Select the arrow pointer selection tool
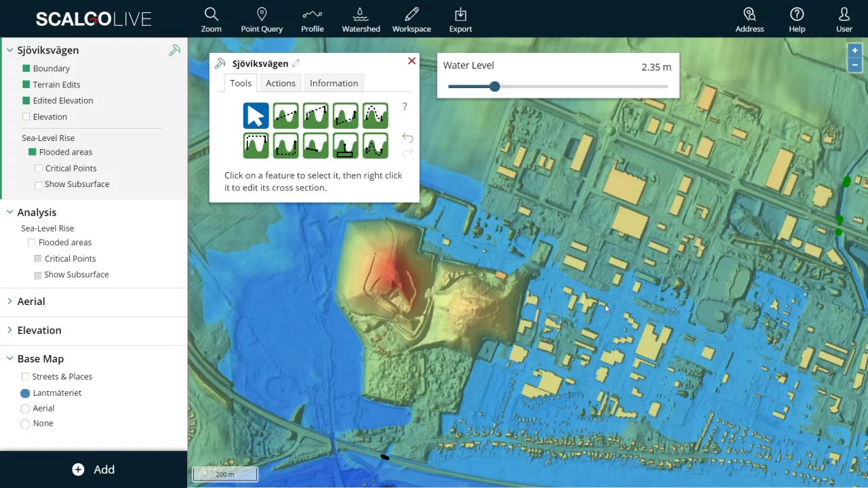The image size is (868, 488). 256,116
